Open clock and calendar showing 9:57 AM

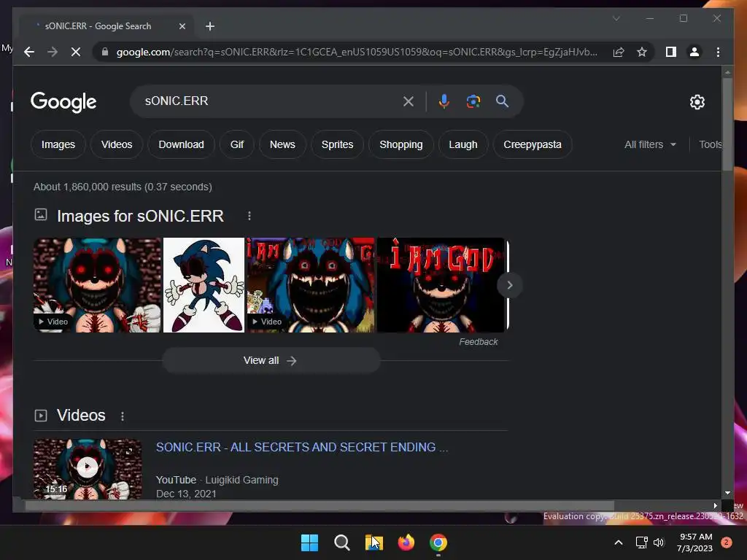tap(694, 542)
